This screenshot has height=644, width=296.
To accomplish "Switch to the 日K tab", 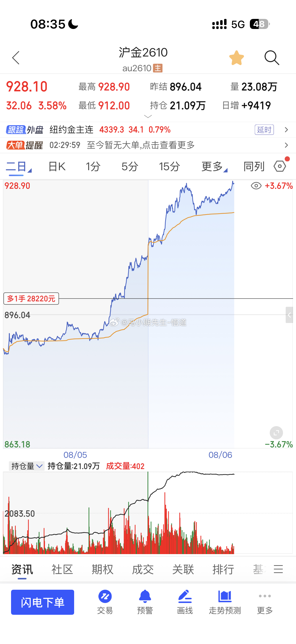I will point(57,166).
